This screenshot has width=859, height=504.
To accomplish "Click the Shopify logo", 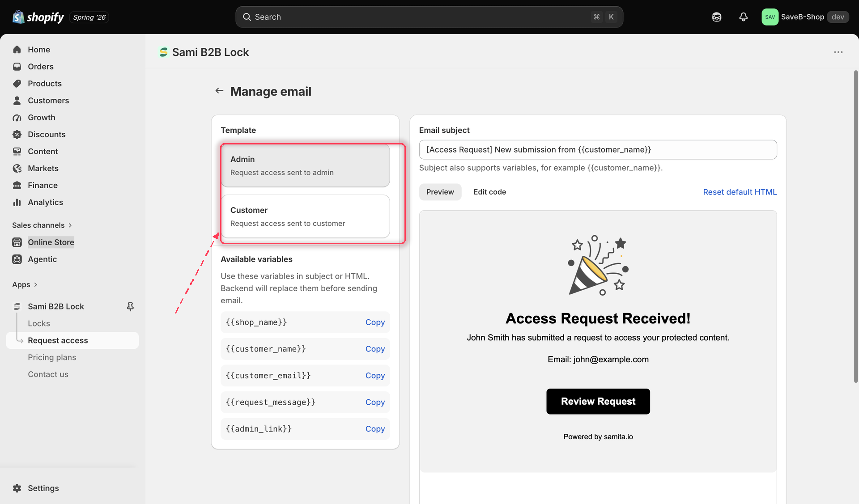I will pos(38,17).
